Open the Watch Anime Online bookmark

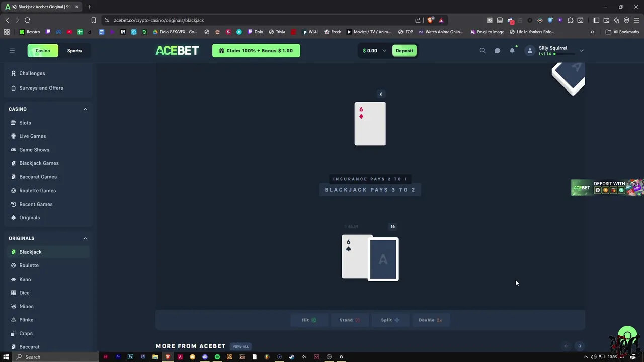coord(440,32)
